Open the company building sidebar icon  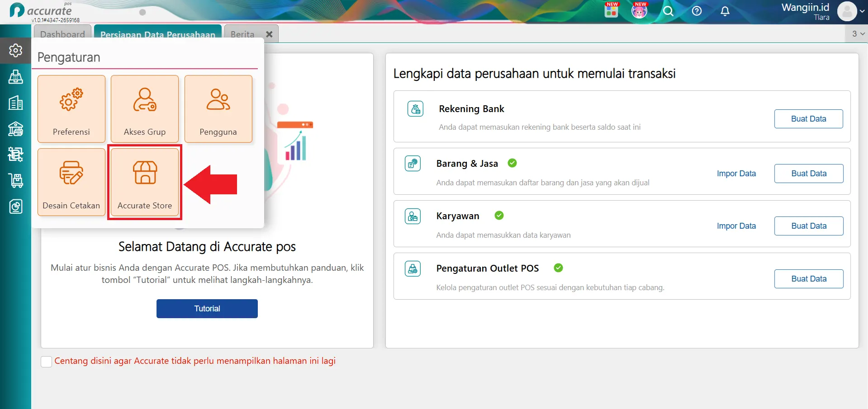coord(15,103)
